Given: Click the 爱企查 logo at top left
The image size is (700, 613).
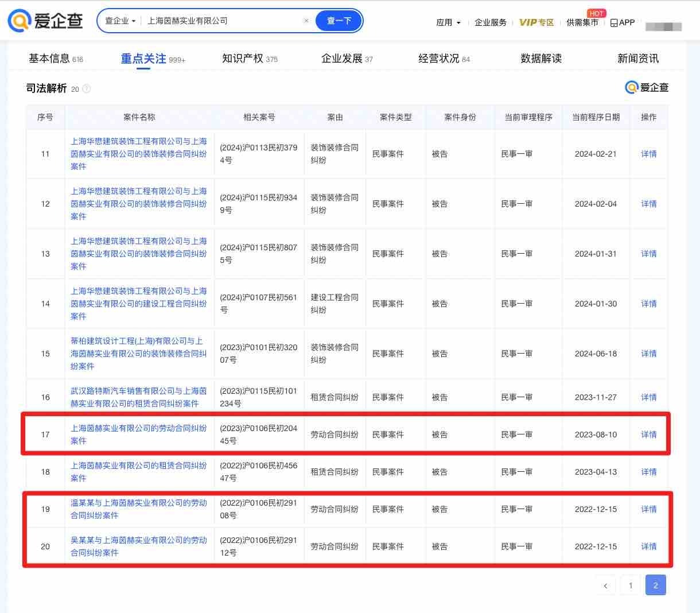Looking at the screenshot, I should (x=45, y=21).
